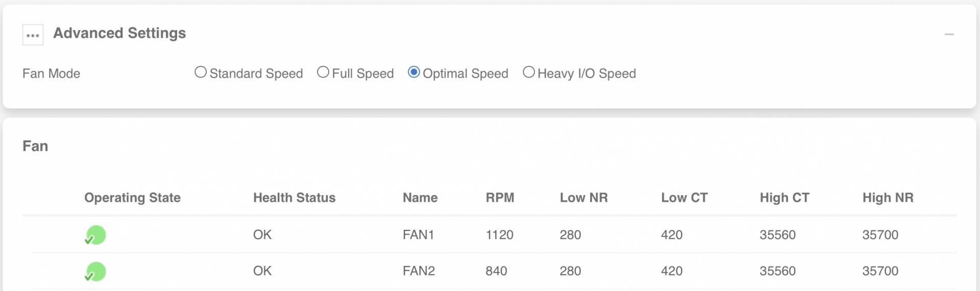The width and height of the screenshot is (980, 291).
Task: Select the FAN2 name cell
Action: pos(419,271)
